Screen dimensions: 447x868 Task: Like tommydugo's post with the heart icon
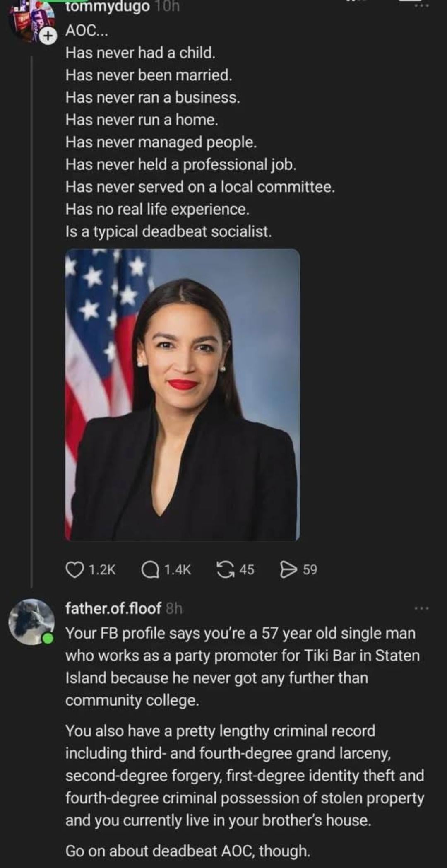pos(74,569)
